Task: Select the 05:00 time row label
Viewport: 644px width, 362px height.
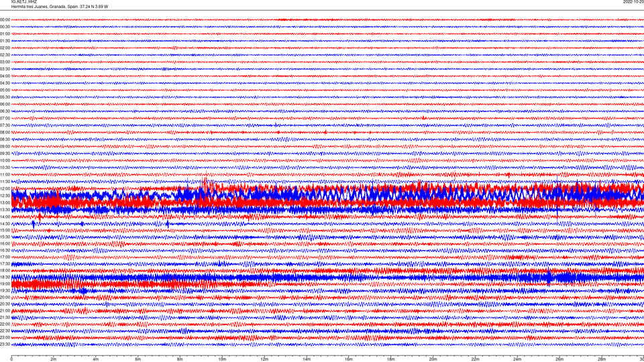Action: tap(5, 90)
